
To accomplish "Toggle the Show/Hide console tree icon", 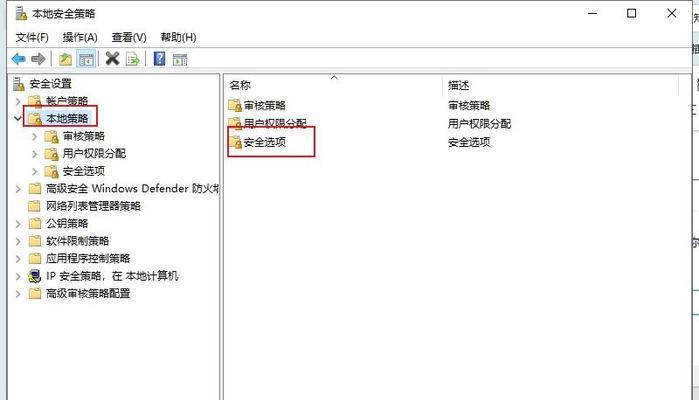I will point(86,59).
